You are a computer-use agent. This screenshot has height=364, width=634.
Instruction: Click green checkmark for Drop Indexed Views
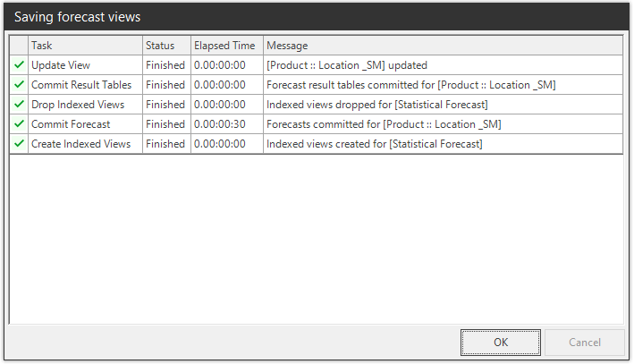[x=19, y=105]
